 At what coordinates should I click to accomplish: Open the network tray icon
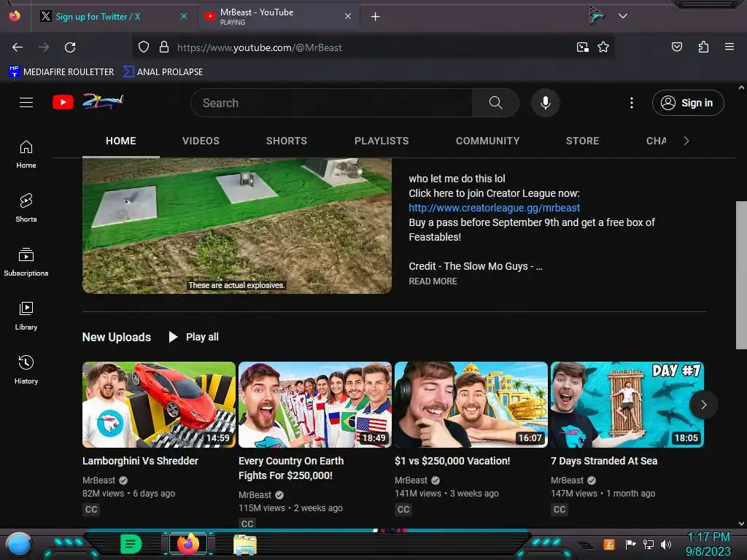[648, 544]
